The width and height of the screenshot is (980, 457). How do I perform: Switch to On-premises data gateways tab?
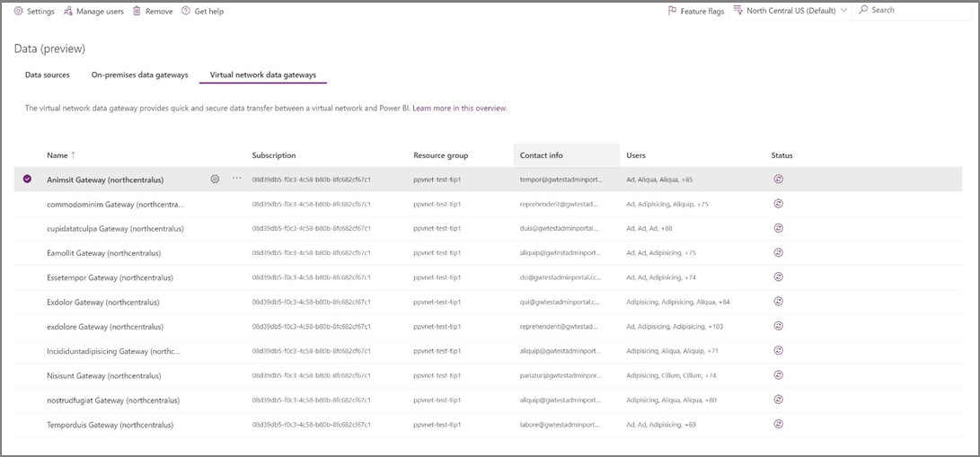pos(140,75)
